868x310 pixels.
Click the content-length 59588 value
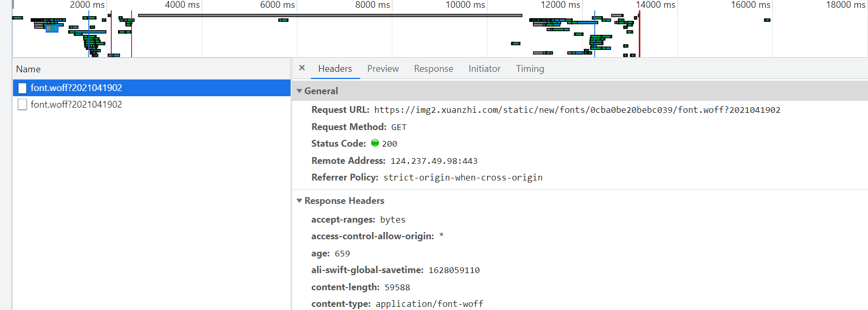point(397,288)
